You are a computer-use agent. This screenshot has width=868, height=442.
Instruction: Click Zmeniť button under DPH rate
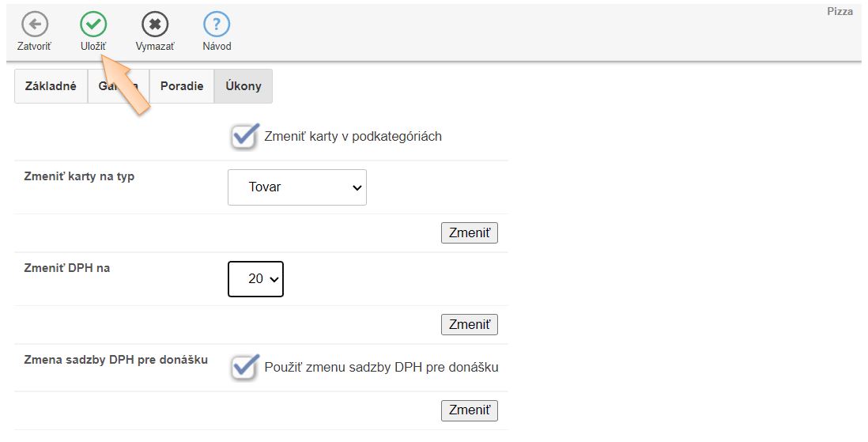pos(470,324)
